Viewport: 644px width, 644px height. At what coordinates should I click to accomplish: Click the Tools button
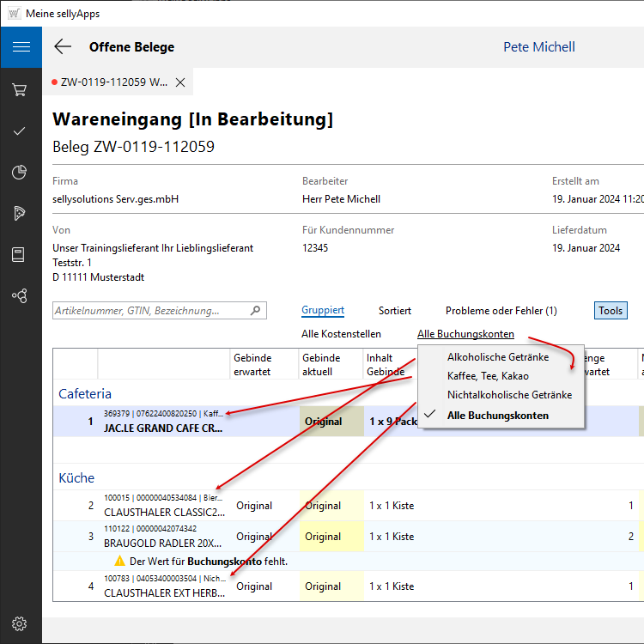611,311
